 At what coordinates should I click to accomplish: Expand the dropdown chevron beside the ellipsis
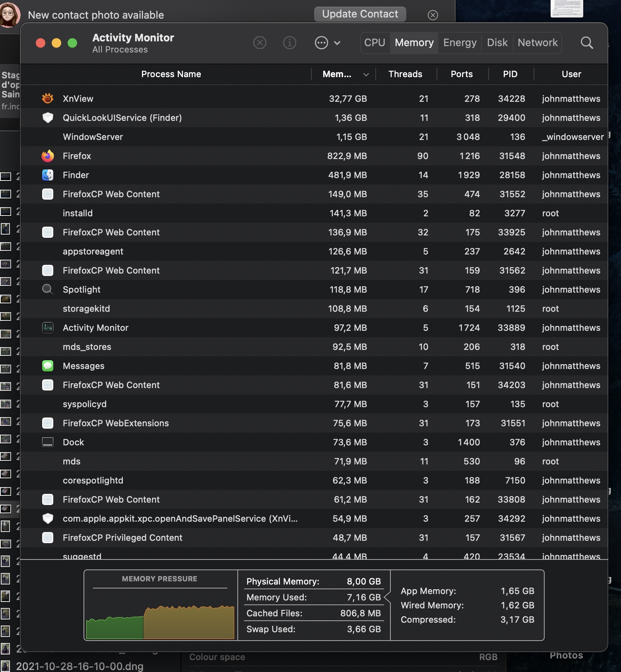point(337,43)
